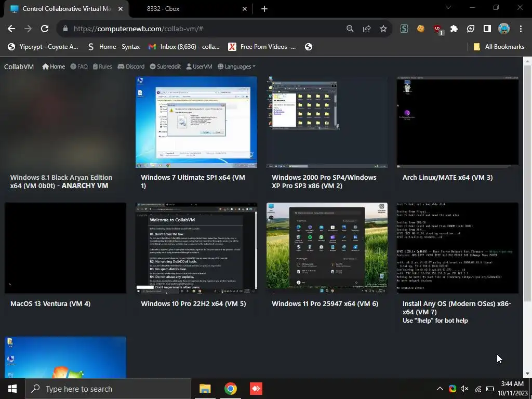Click the lock icon in address bar
The image size is (532, 399).
coord(65,29)
